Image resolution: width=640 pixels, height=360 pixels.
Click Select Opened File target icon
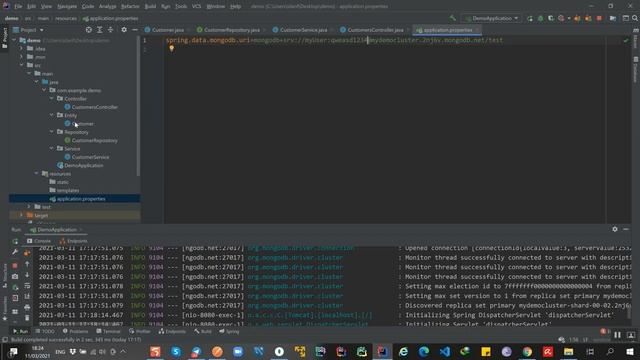[x=89, y=30]
